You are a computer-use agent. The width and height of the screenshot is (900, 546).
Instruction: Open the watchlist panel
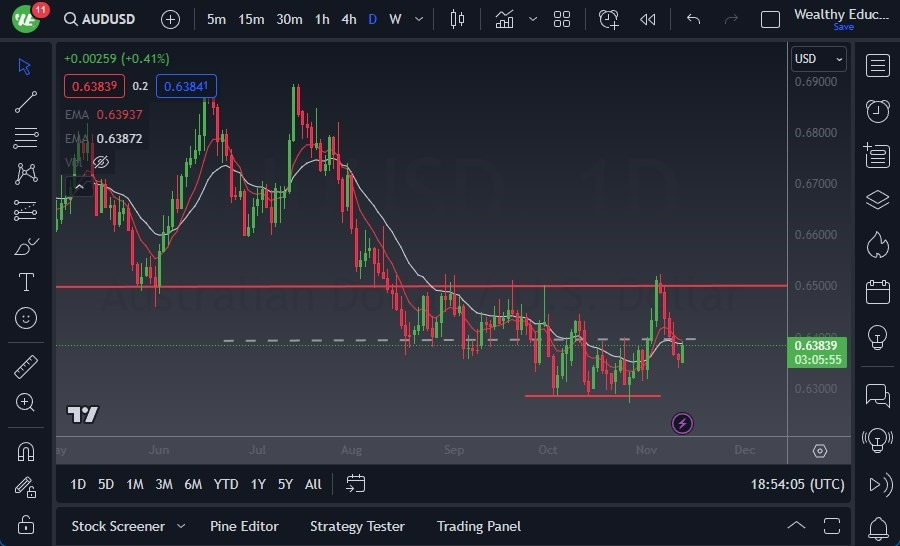[878, 65]
